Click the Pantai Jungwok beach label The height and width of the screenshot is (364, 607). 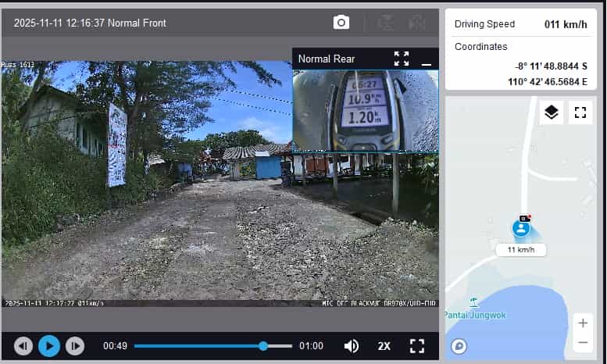click(x=473, y=313)
